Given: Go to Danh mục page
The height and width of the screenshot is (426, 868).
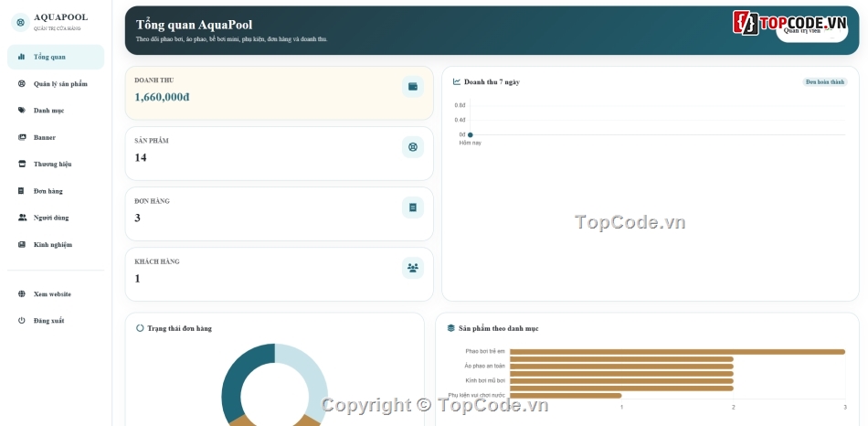Looking at the screenshot, I should (x=56, y=111).
